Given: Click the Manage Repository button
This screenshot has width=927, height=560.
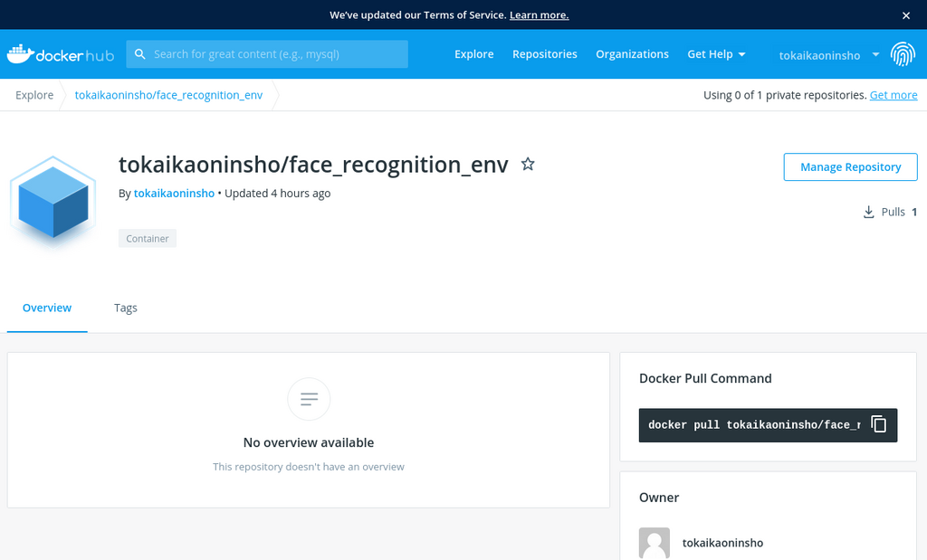Looking at the screenshot, I should (x=850, y=167).
